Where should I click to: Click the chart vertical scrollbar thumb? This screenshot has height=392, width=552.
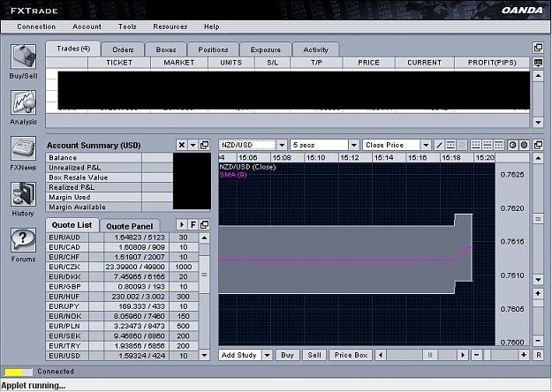[538, 219]
